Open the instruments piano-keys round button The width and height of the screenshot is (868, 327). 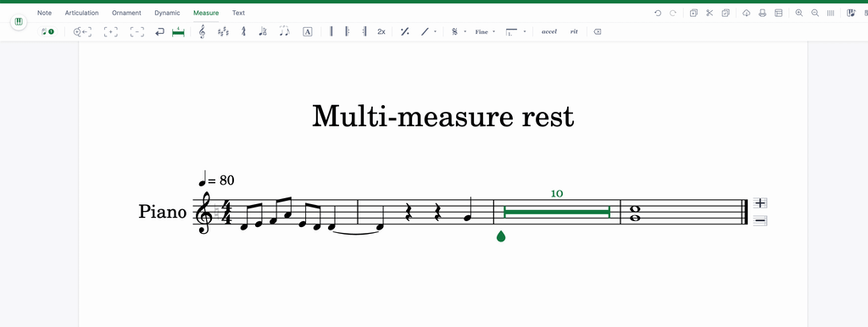[x=19, y=22]
